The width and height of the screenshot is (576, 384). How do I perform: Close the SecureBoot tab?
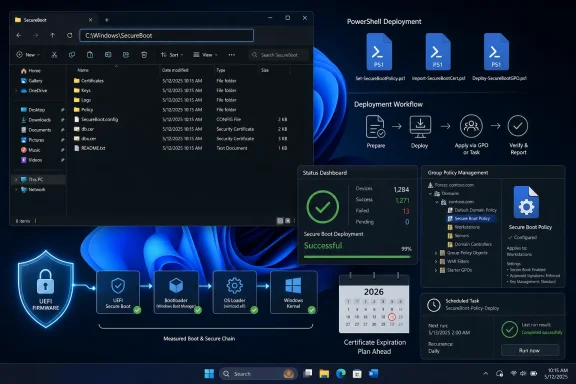(x=90, y=20)
